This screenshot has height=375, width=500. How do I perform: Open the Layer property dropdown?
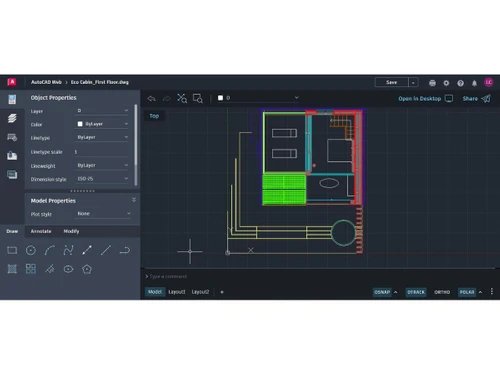[x=102, y=111]
